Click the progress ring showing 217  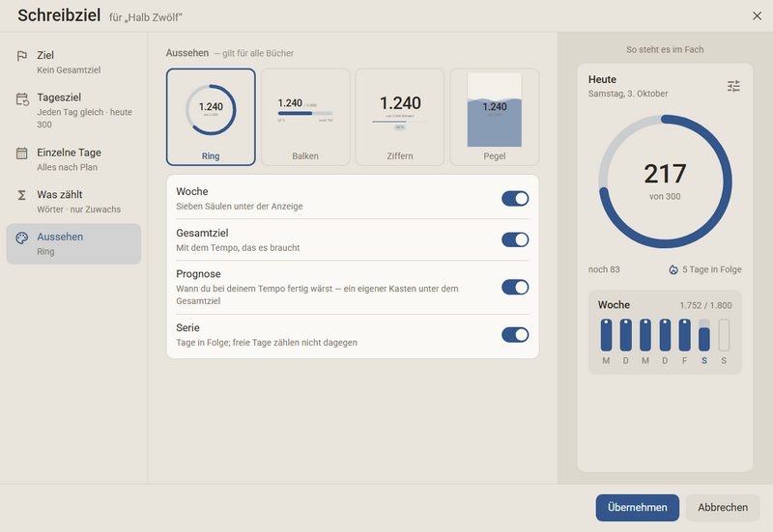[665, 182]
